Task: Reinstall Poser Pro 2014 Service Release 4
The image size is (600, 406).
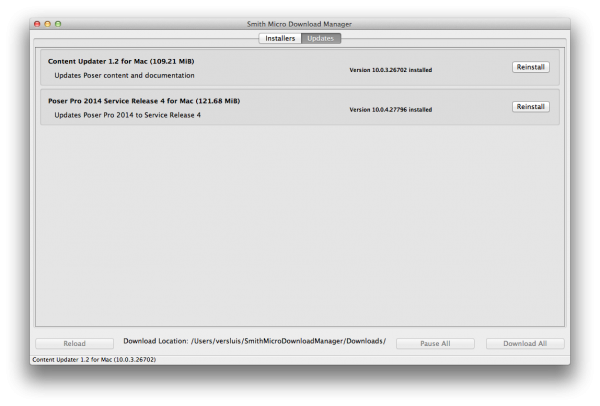Action: 531,106
